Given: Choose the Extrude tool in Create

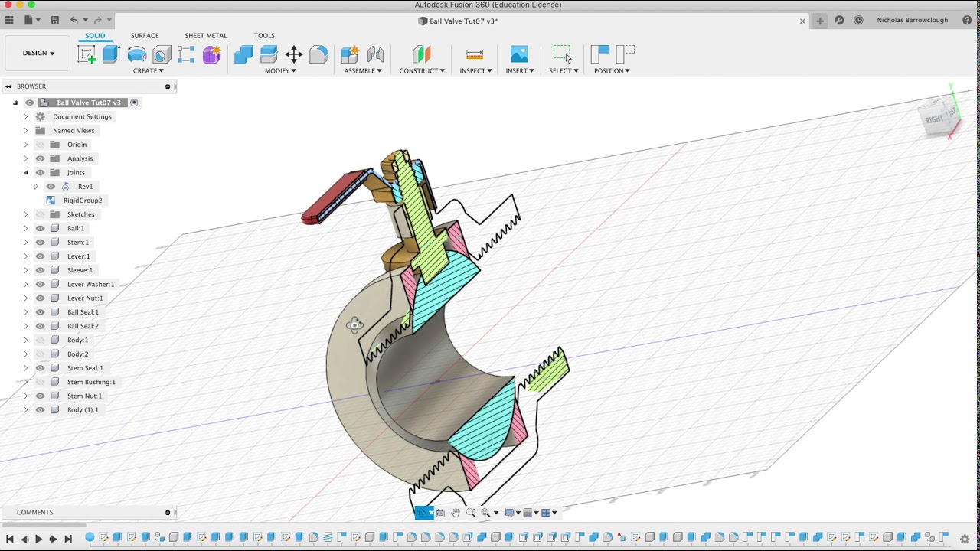Looking at the screenshot, I should 112,54.
